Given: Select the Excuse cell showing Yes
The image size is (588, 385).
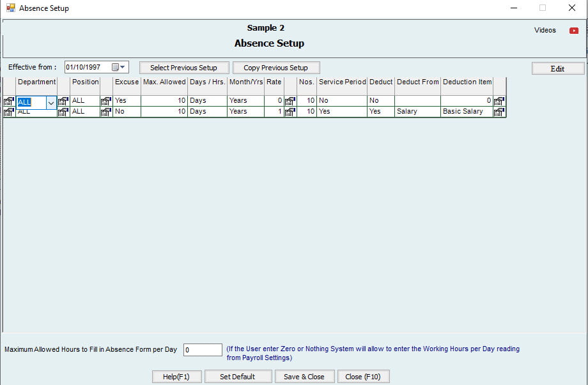Looking at the screenshot, I should (127, 101).
